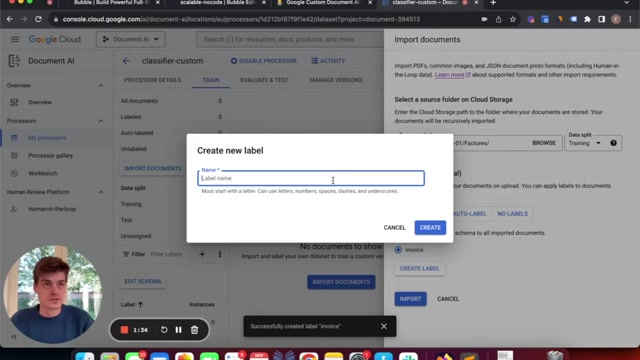Open Chrome's three-dot menu
Image resolution: width=640 pixels, height=360 pixels.
630,19
